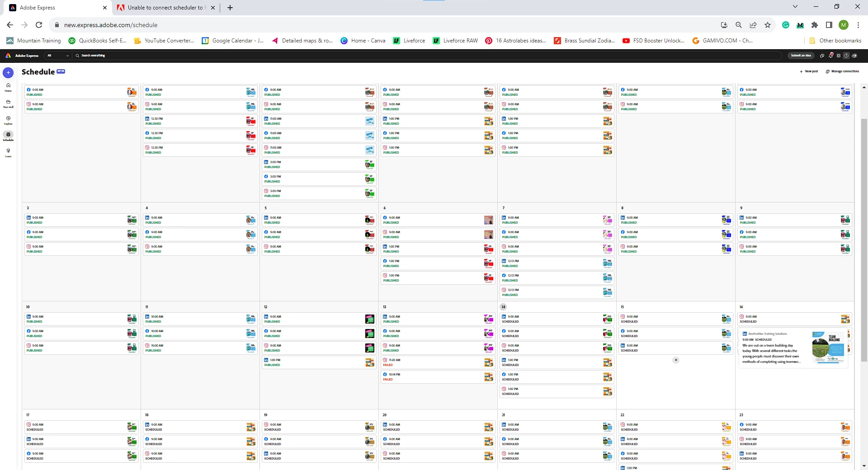Open the chat feedback icon in header
The image size is (868, 470).
point(822,56)
